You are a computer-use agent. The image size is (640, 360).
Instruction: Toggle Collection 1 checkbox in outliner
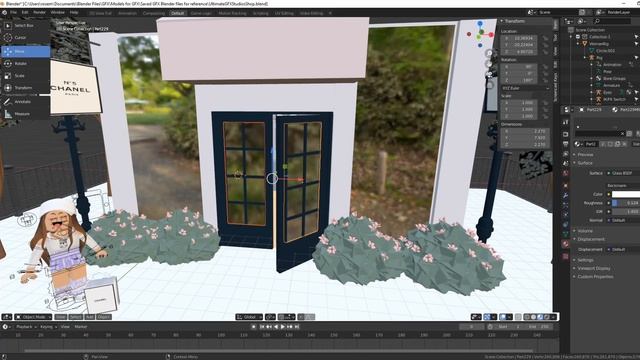578,37
